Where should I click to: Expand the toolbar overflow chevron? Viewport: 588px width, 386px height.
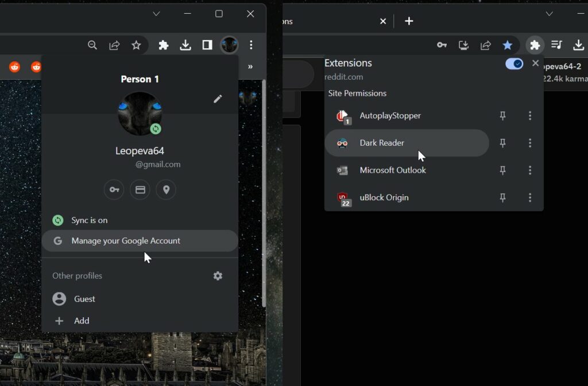click(x=250, y=67)
